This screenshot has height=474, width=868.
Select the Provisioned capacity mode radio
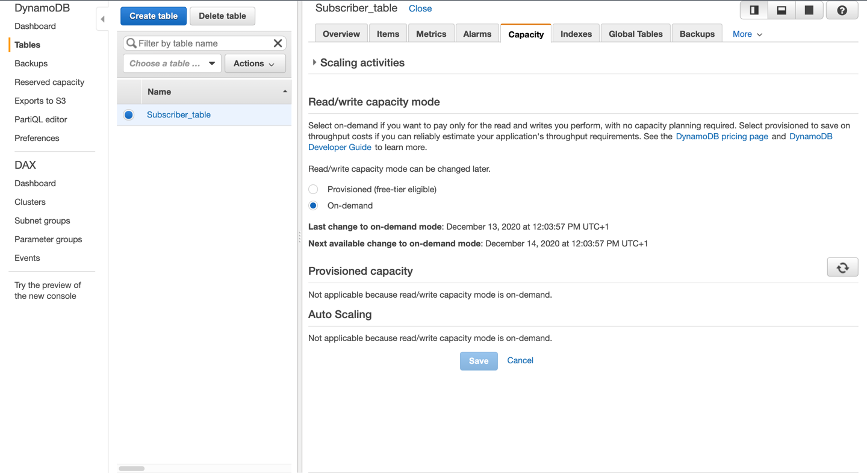(313, 189)
